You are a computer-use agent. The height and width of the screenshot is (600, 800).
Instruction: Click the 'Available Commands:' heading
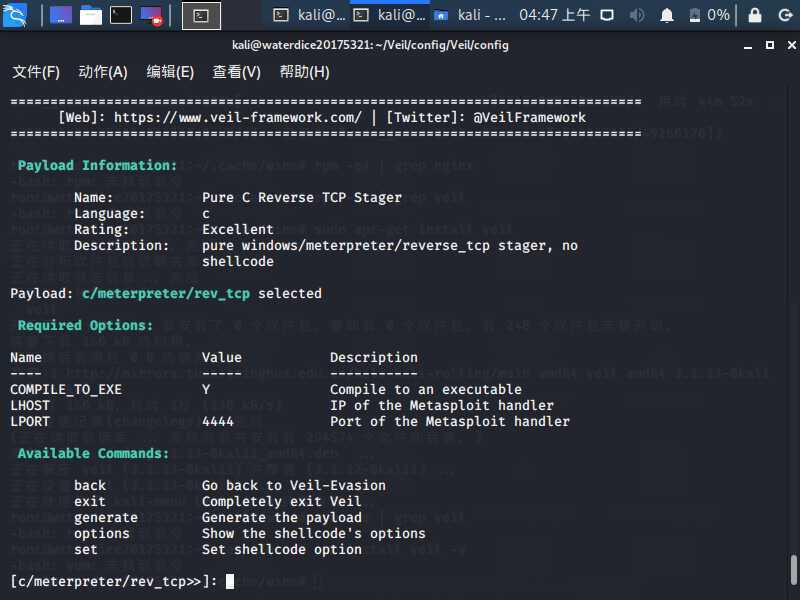tap(93, 454)
